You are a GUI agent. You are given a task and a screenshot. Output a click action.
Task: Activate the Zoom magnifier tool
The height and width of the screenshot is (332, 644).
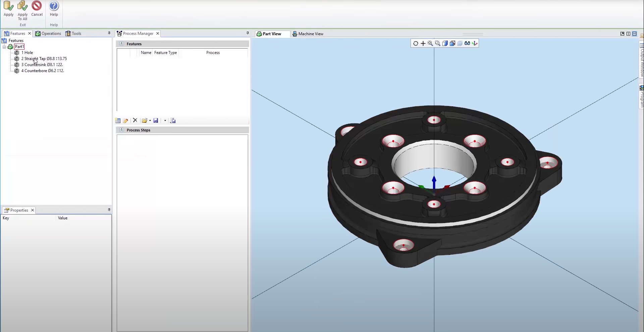430,43
